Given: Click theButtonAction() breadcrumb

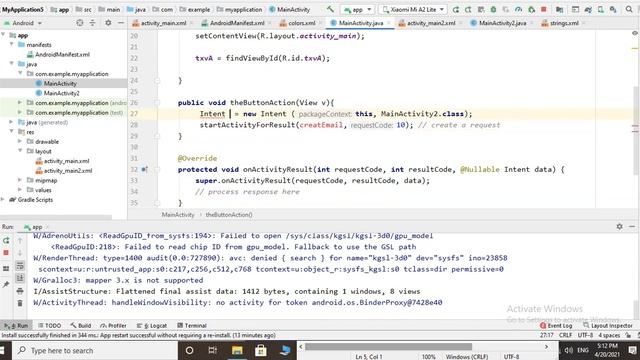Looking at the screenshot, I should click(x=229, y=215).
